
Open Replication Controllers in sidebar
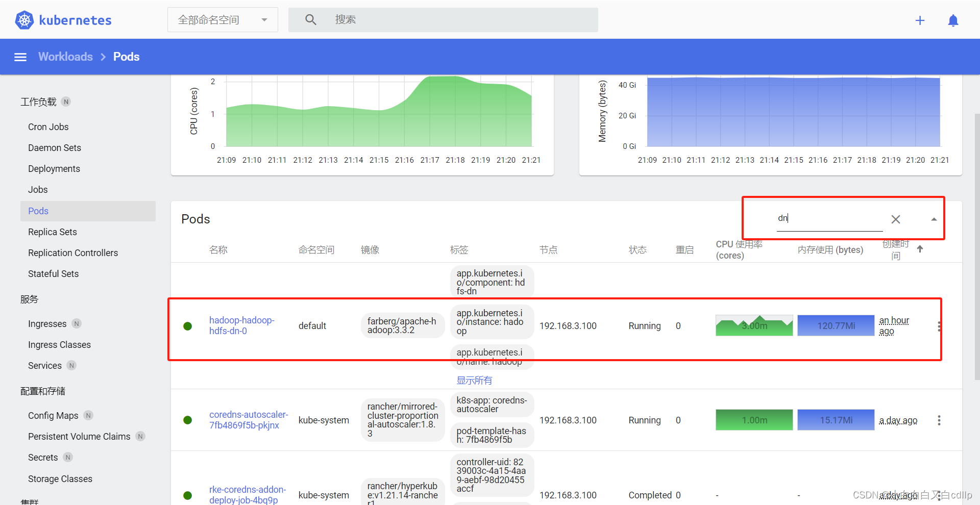pyautogui.click(x=73, y=253)
